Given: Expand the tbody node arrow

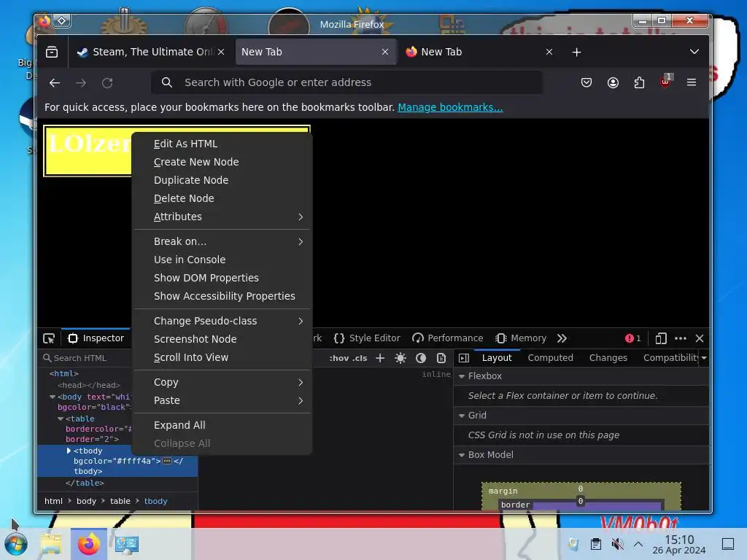Looking at the screenshot, I should pos(69,451).
